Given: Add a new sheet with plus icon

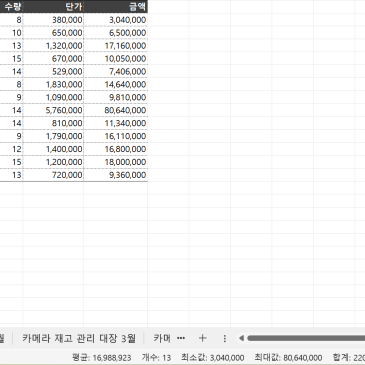Looking at the screenshot, I should 202,338.
